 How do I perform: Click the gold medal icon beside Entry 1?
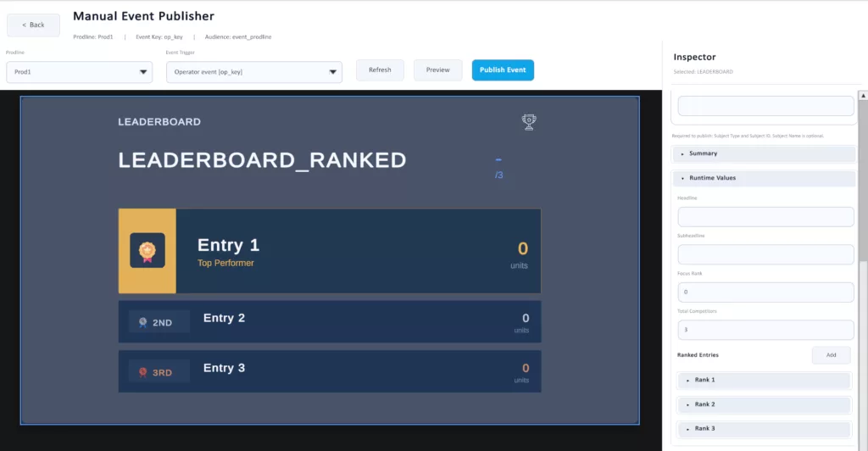tap(147, 251)
